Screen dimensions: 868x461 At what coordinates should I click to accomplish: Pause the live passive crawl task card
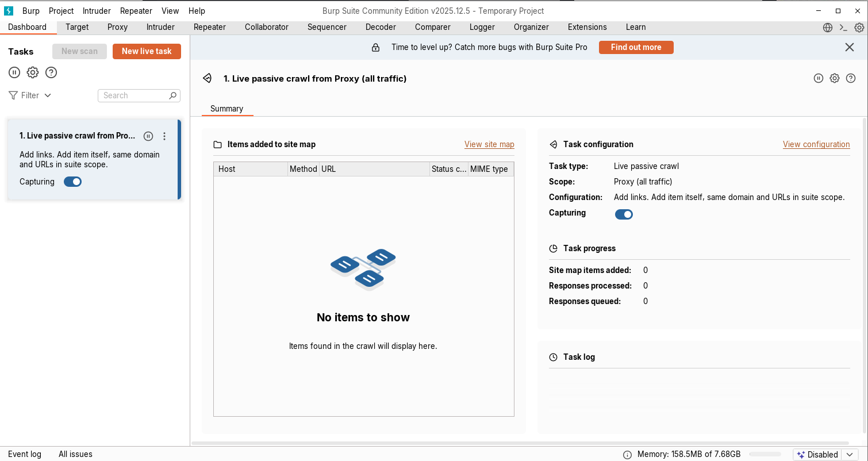148,136
